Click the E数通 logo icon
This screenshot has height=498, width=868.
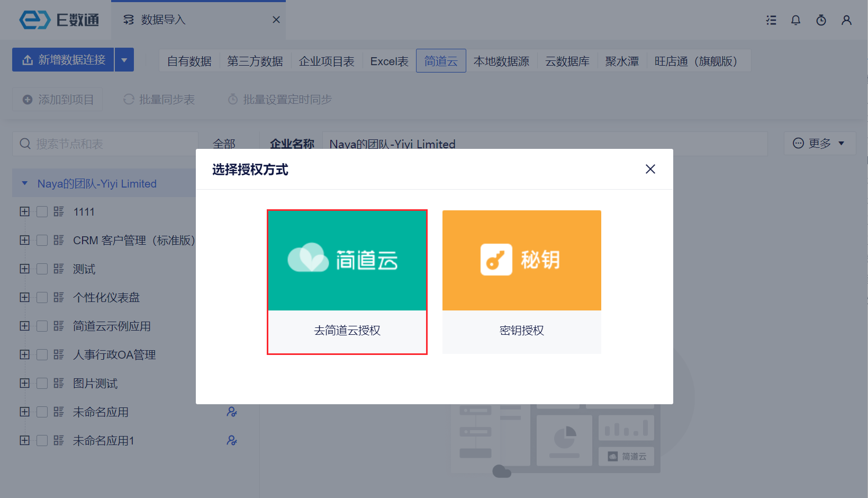point(35,20)
